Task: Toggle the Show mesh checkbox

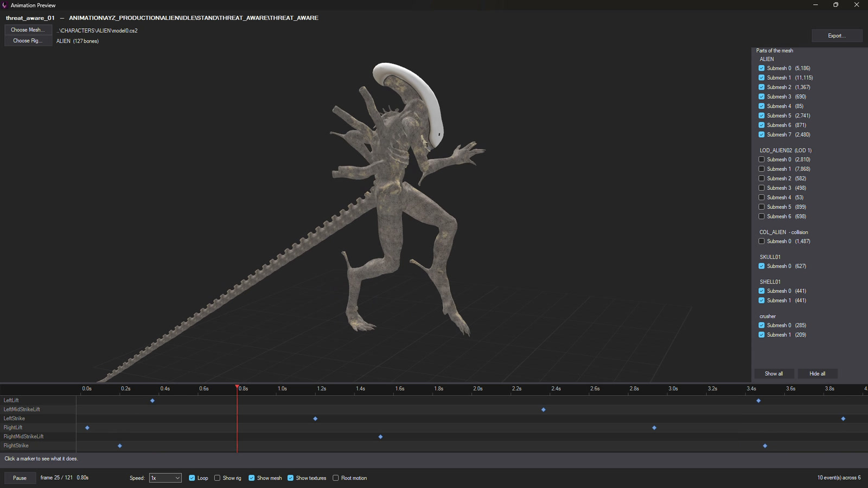Action: (252, 478)
